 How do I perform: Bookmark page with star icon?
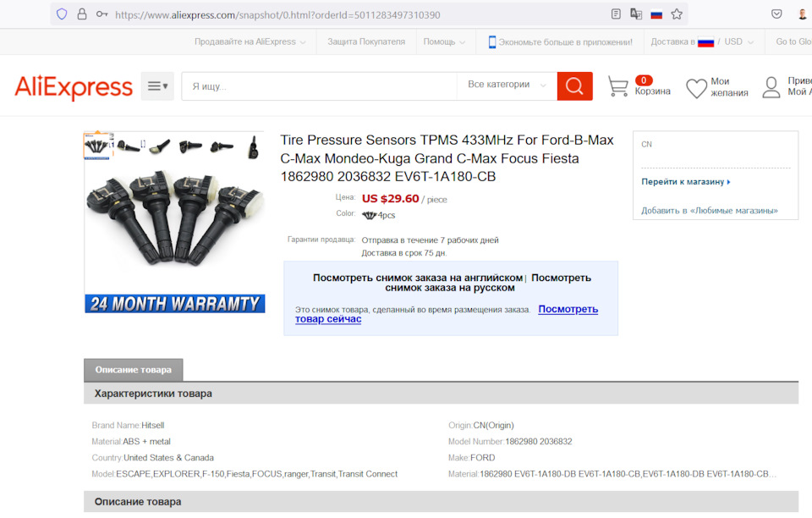[677, 14]
